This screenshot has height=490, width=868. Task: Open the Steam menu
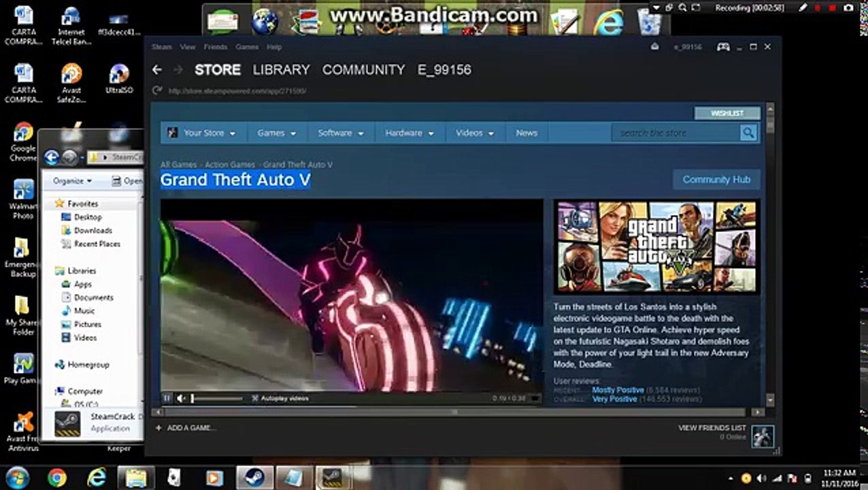pyautogui.click(x=162, y=47)
